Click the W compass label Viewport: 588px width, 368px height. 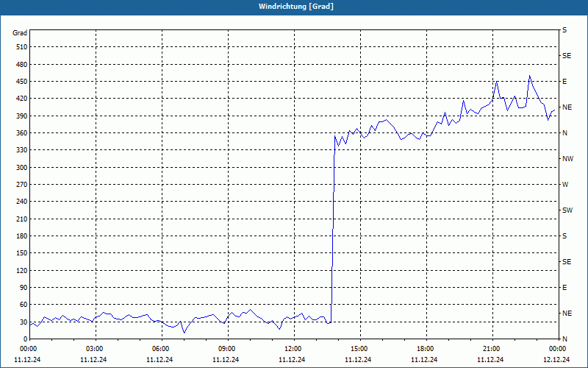pos(565,185)
